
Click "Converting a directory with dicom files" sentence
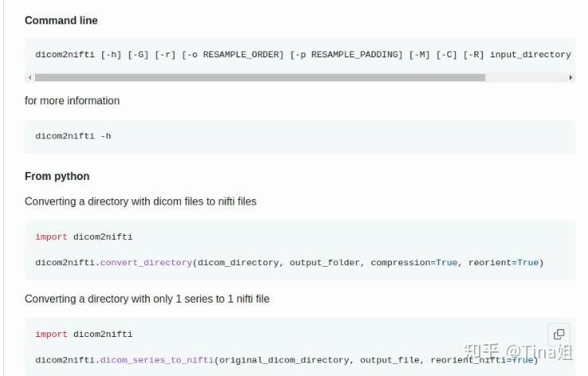click(141, 202)
